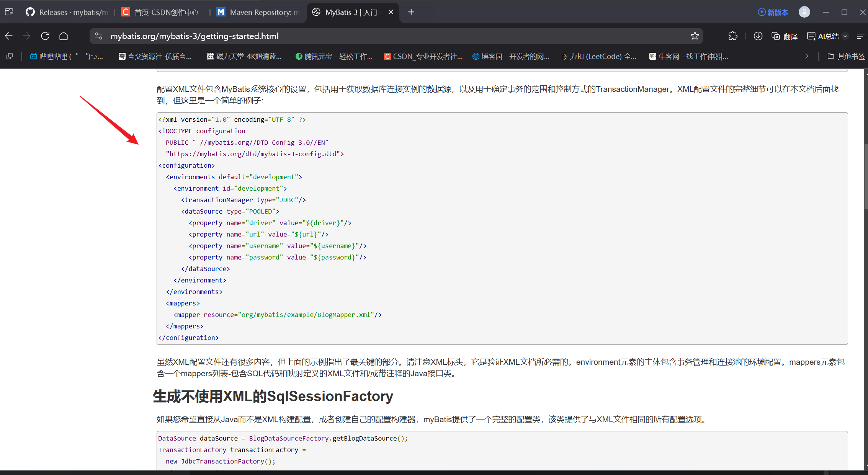
Task: Show more bookmarks with chevron
Action: 807,56
